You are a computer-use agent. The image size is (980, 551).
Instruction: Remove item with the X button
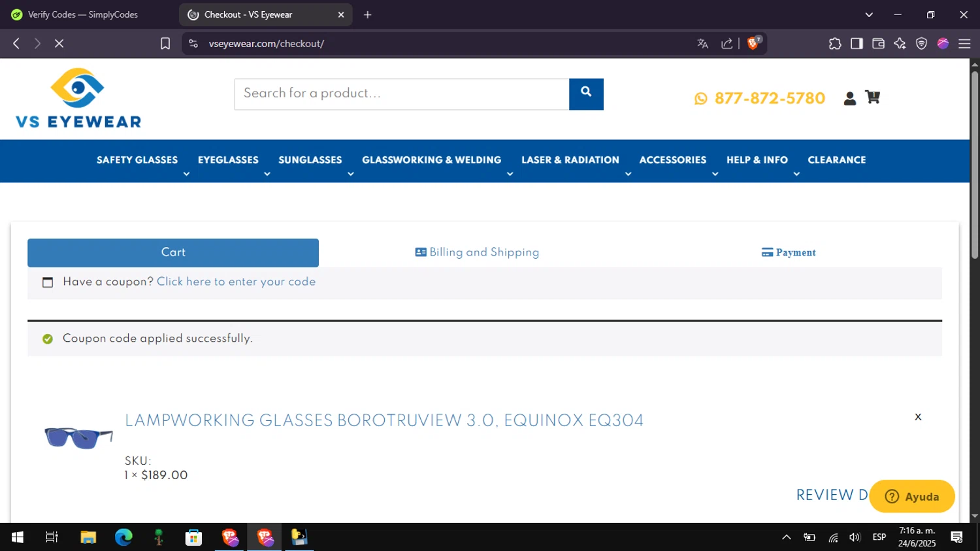(918, 417)
